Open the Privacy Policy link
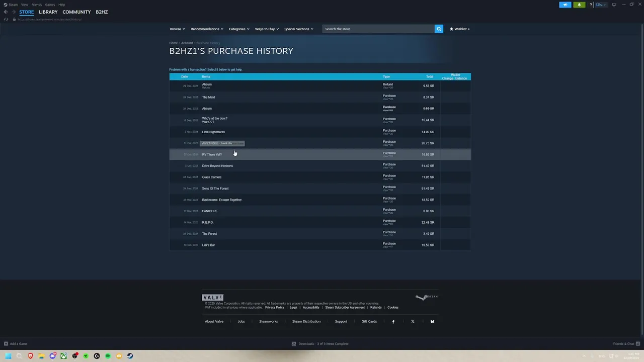The image size is (644, 362). pos(275,307)
